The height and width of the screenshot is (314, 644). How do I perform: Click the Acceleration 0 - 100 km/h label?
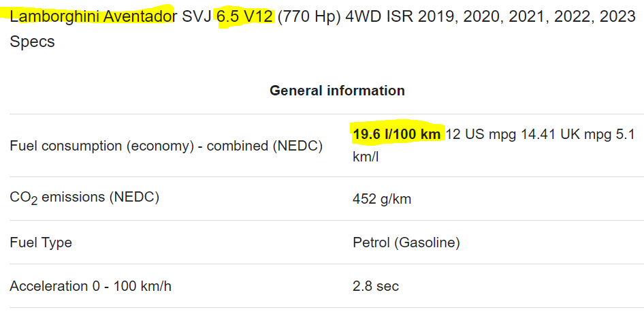[x=91, y=286]
